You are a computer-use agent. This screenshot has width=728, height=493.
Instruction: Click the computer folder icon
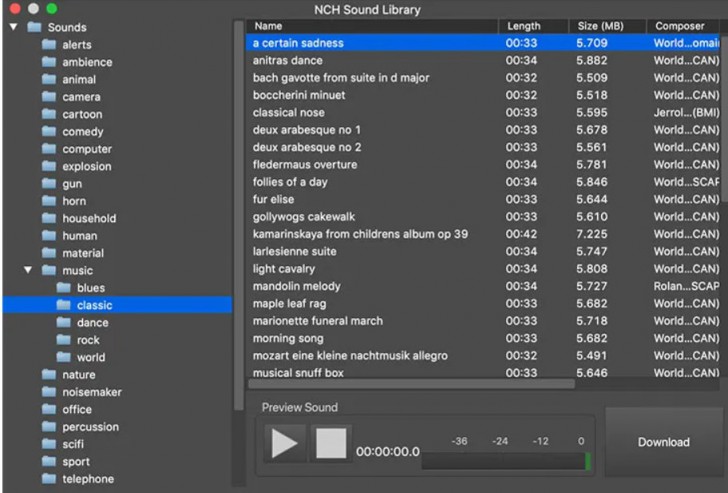(49, 149)
